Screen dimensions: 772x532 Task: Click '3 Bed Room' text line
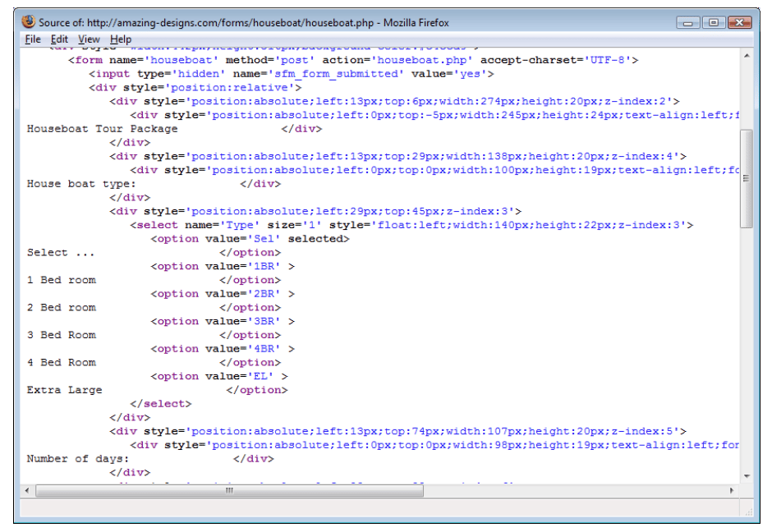(x=62, y=336)
